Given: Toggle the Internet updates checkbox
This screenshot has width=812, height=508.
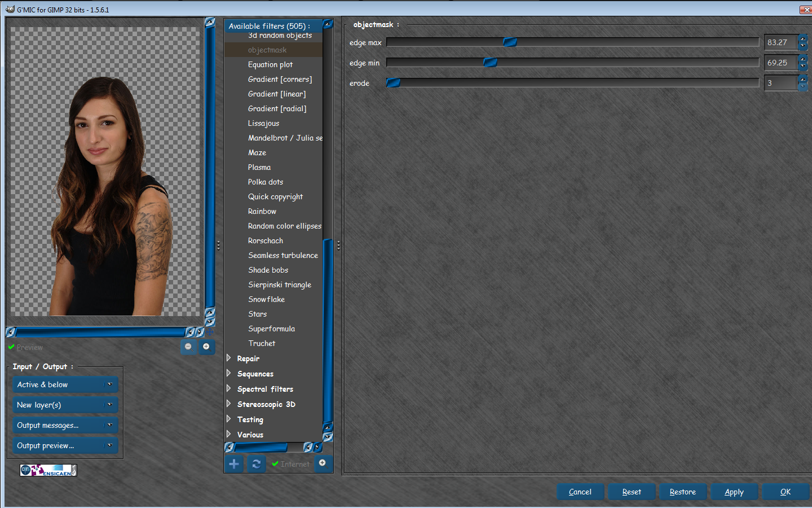Looking at the screenshot, I should 291,464.
